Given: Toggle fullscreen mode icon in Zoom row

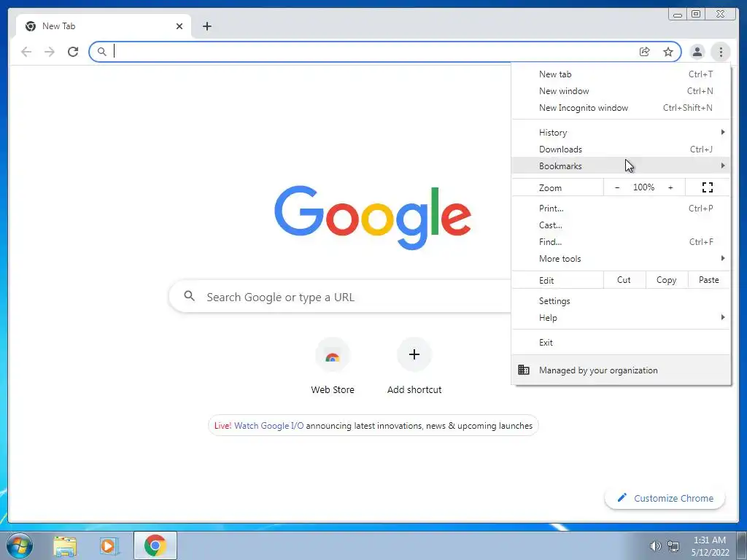Looking at the screenshot, I should point(708,187).
